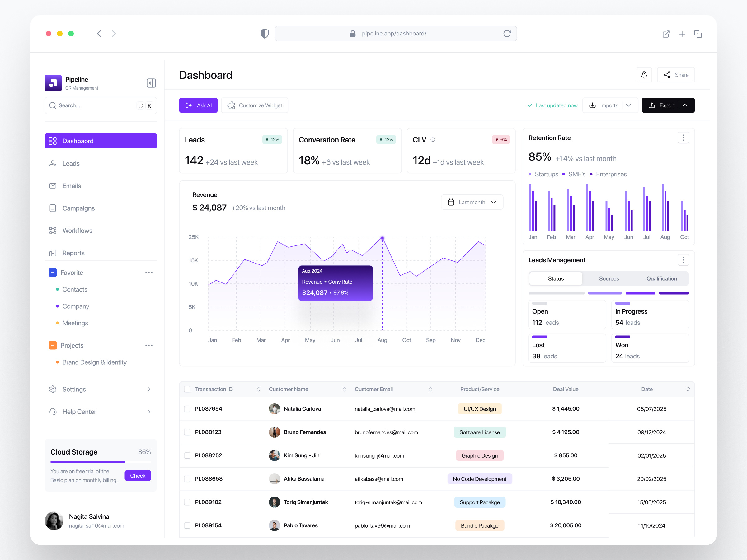Image resolution: width=747 pixels, height=560 pixels.
Task: Open the Workflows section
Action: click(77, 231)
